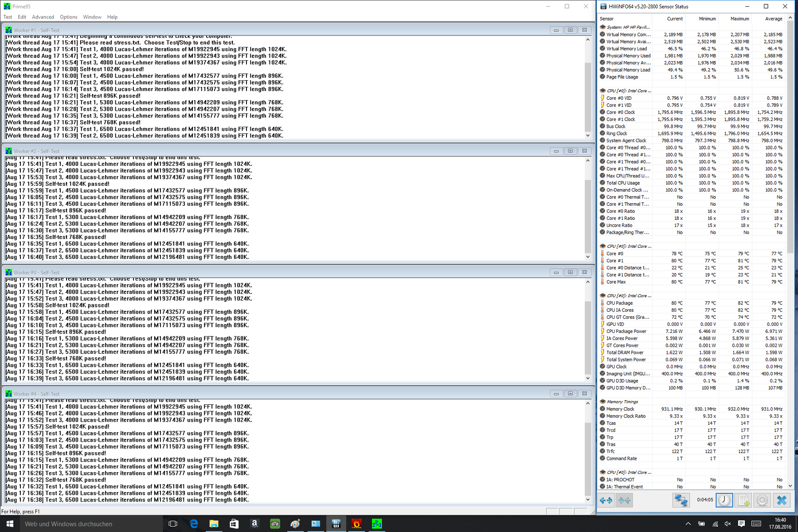Select the Command Rate timing row
The width and height of the screenshot is (798, 532).
(692, 458)
